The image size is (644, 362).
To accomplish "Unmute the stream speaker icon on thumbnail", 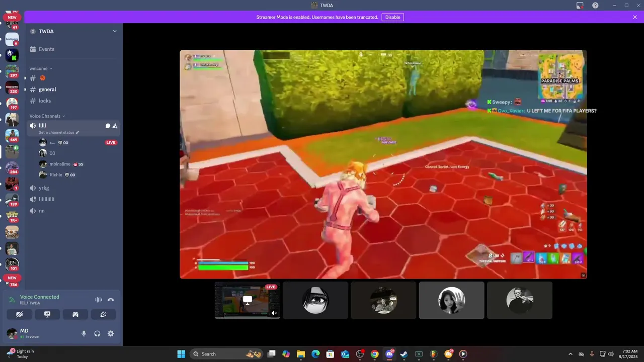I will [274, 313].
